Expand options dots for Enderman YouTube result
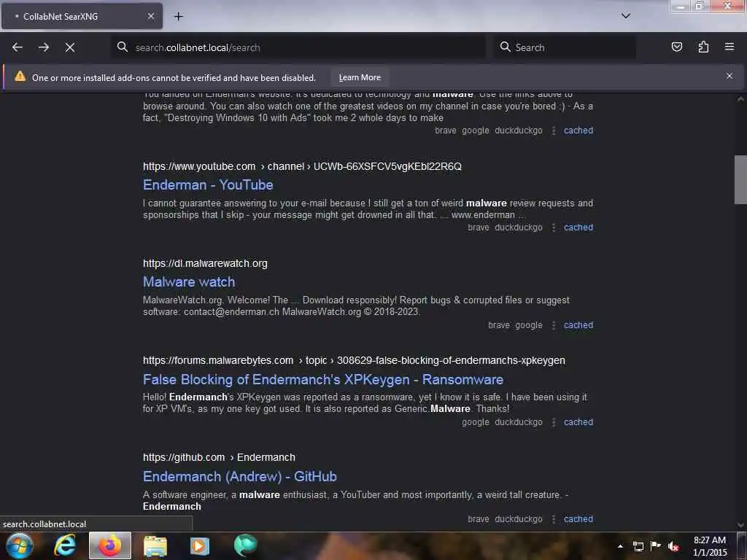This screenshot has width=747, height=560. pyautogui.click(x=553, y=227)
